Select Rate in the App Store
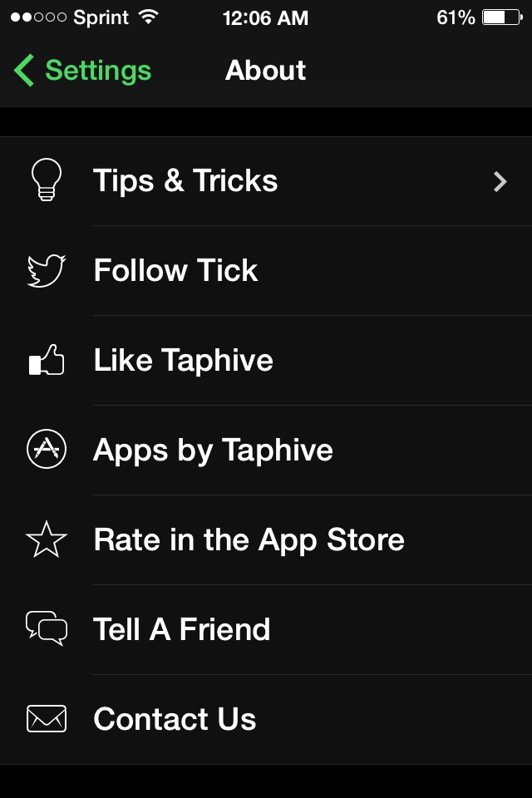The width and height of the screenshot is (532, 798). click(x=249, y=540)
